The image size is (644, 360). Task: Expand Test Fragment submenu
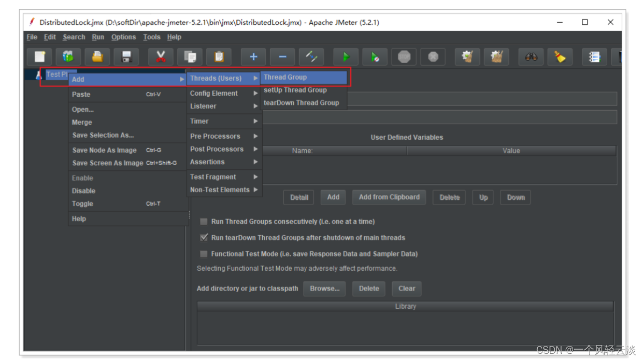pos(224,177)
